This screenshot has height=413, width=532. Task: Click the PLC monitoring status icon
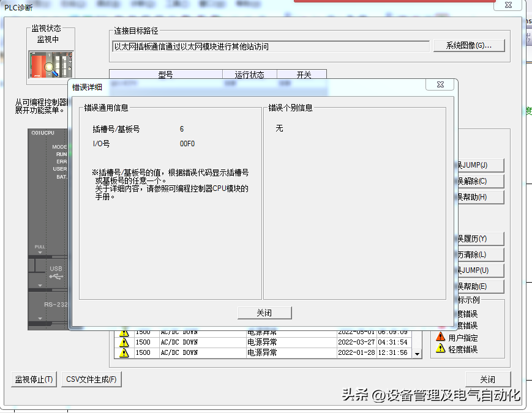(x=51, y=65)
